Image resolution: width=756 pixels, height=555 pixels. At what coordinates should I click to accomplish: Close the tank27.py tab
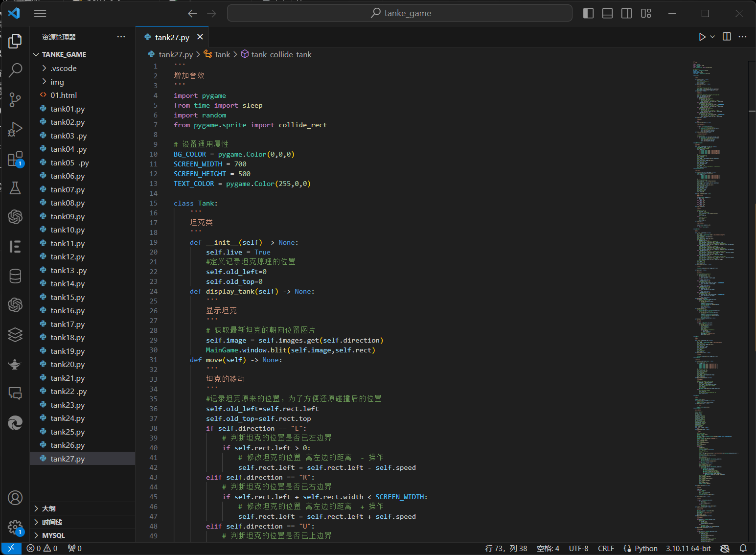click(x=200, y=37)
